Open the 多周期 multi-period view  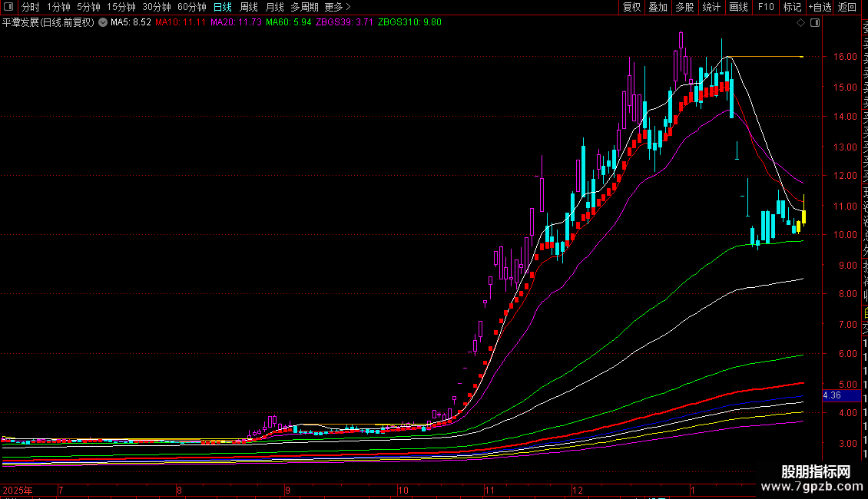coord(304,8)
